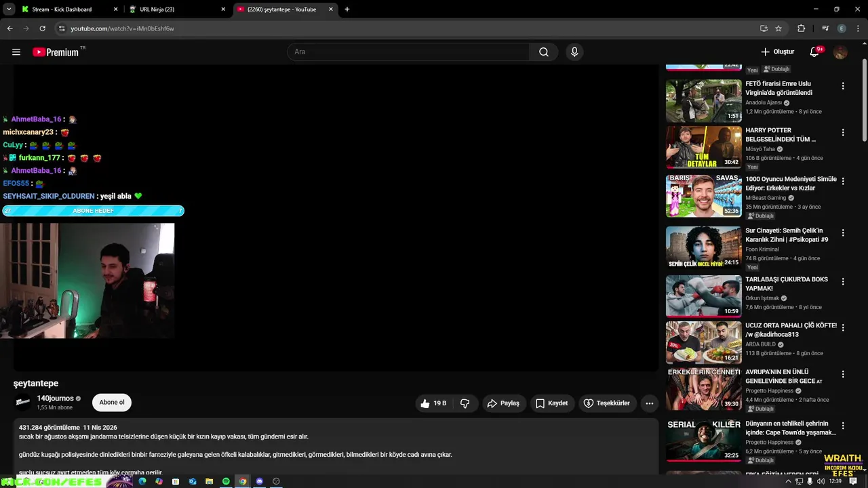868x488 pixels.
Task: Open Avrupa'nın En Ünlü Genelevinde video
Action: click(x=703, y=389)
